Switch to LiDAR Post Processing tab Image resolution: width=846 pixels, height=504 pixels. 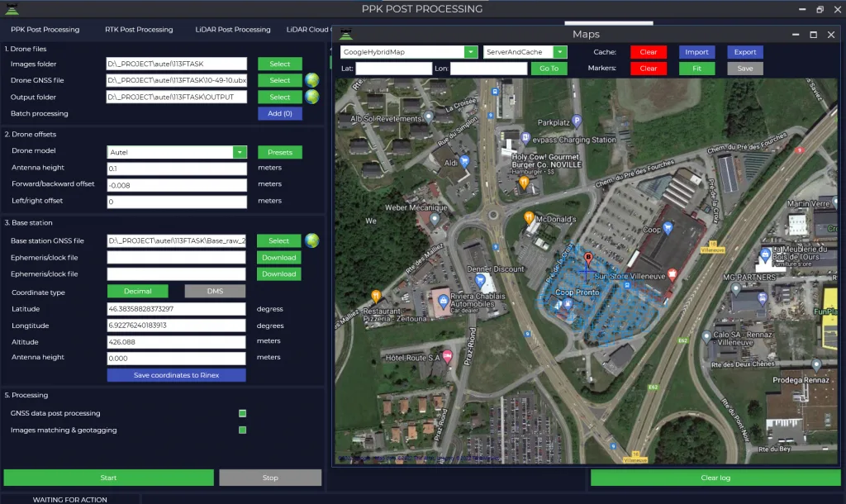(232, 30)
